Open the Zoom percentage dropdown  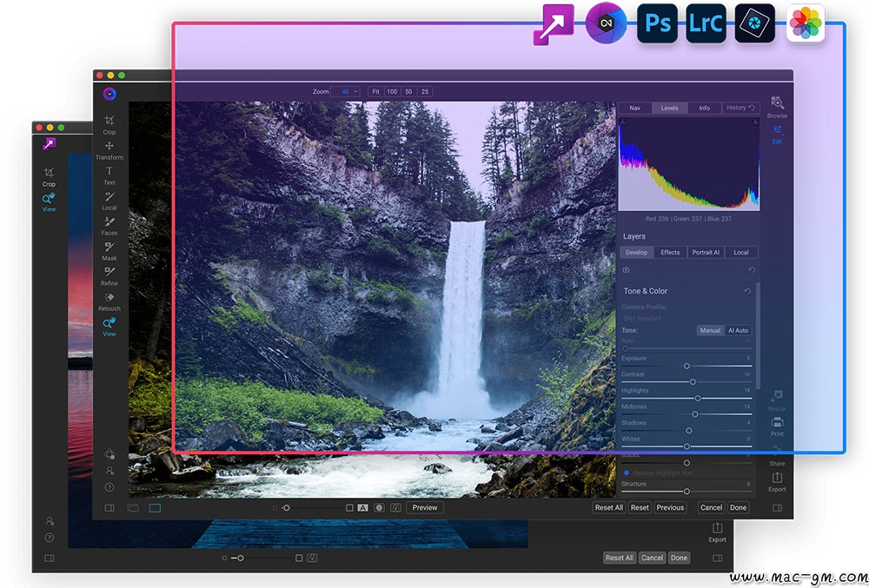tap(345, 91)
